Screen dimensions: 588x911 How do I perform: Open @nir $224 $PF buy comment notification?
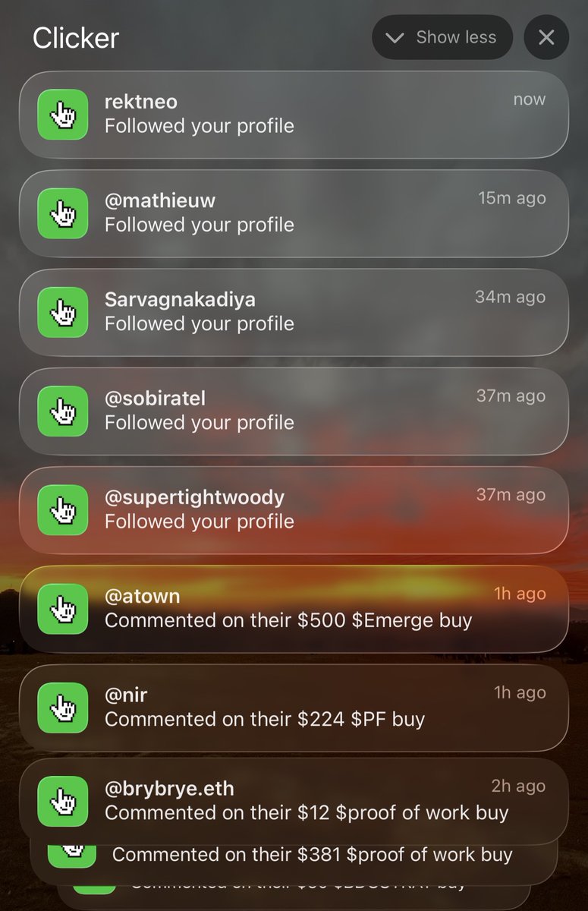pos(294,708)
